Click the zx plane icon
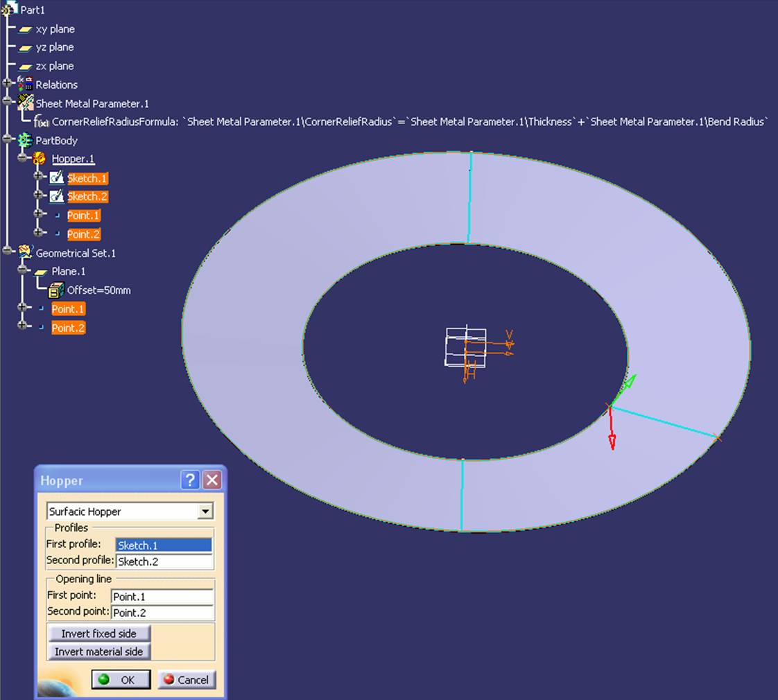Screen dimensions: 778x700 pos(25,67)
